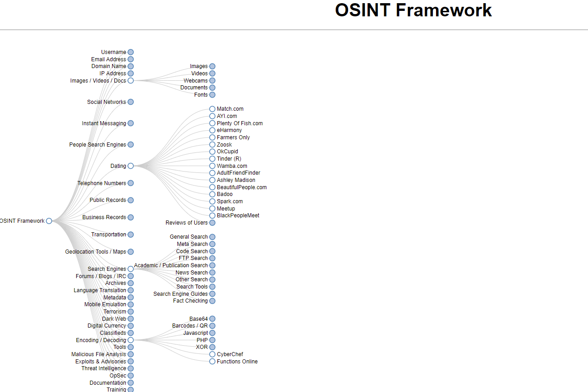Expand the Classifieds node
Image resolution: width=588 pixels, height=392 pixels.
click(x=131, y=333)
